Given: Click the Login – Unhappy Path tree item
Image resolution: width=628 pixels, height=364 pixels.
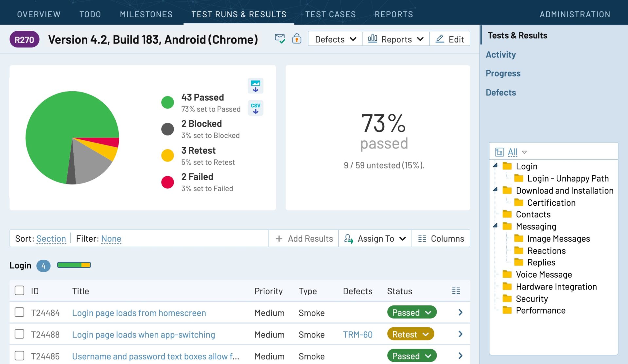Looking at the screenshot, I should (568, 177).
